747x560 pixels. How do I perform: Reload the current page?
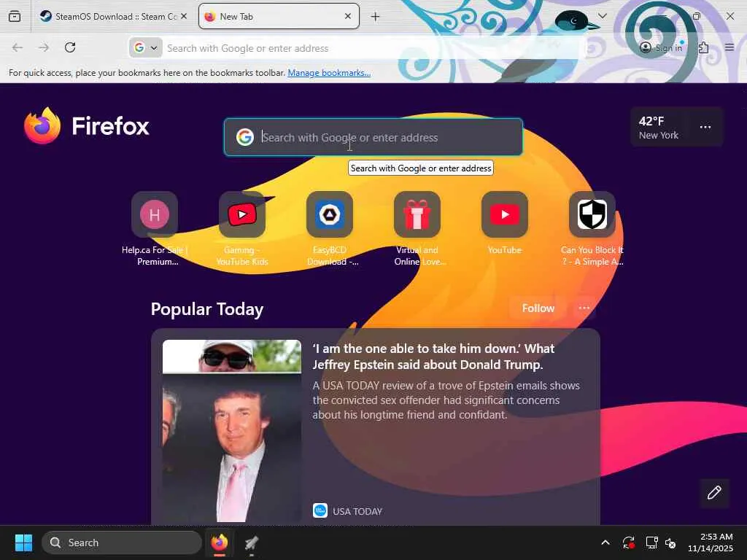pos(70,47)
